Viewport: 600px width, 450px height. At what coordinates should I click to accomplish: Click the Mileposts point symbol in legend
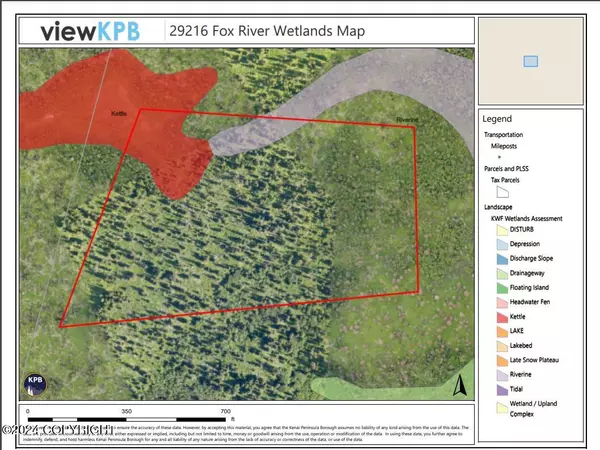pos(500,157)
